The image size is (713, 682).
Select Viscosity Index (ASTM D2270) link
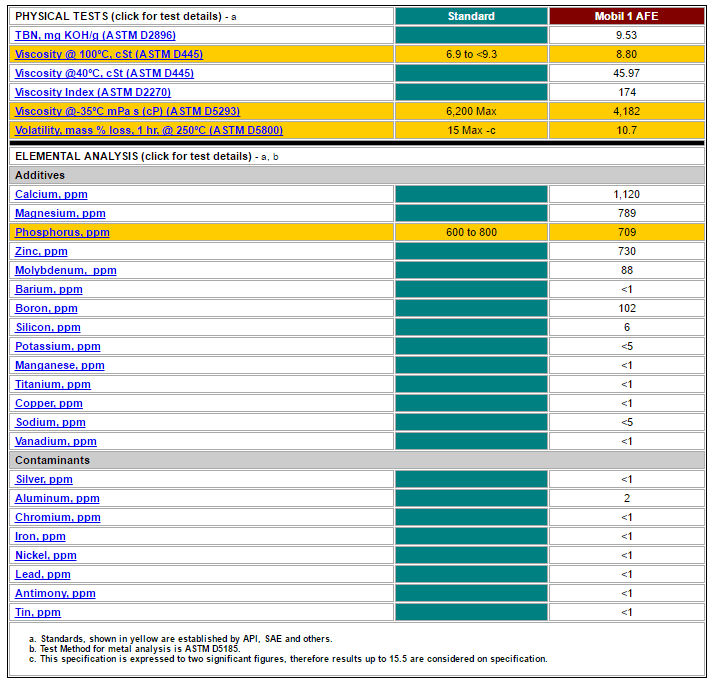click(x=93, y=92)
